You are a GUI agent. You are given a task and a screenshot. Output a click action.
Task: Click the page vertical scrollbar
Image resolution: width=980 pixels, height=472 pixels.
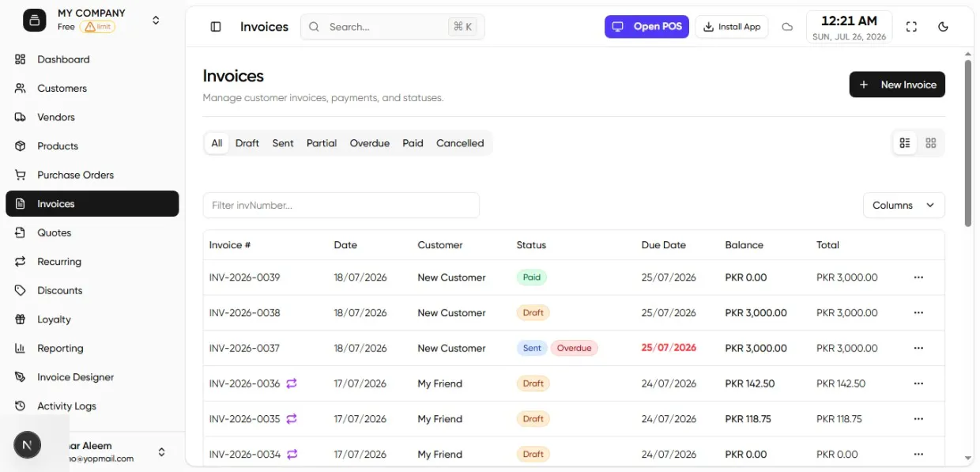(968, 142)
